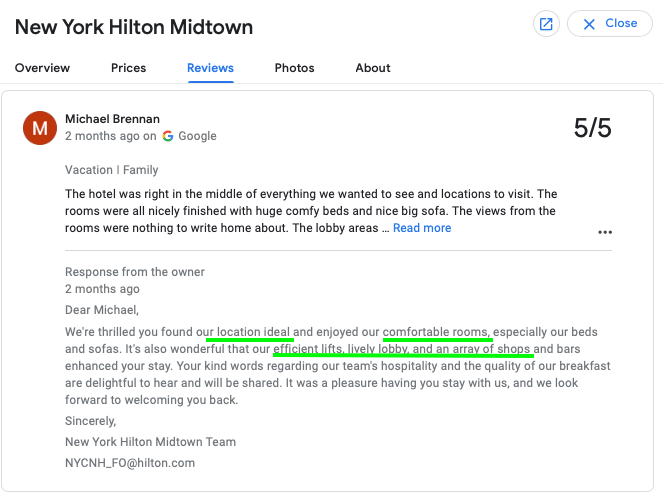Viewport: 663px width, 501px height.
Task: Click the Vacation | Family trip type label
Action: (112, 170)
